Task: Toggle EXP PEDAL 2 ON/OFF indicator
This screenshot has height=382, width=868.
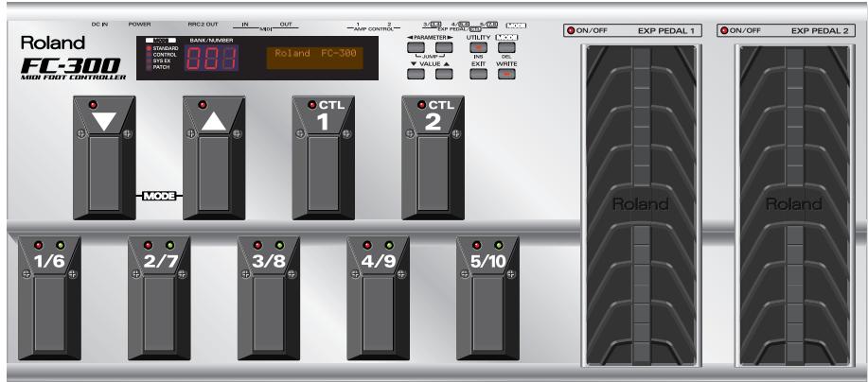Action: 723,31
